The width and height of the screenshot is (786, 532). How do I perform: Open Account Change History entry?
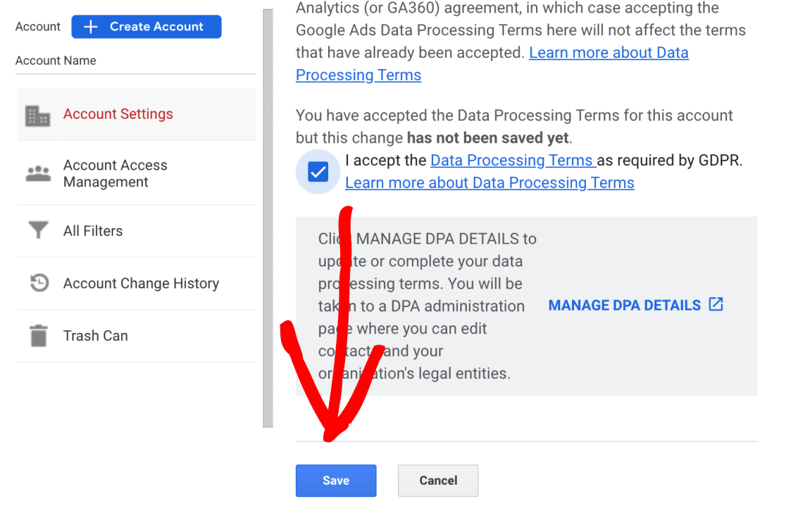click(141, 284)
